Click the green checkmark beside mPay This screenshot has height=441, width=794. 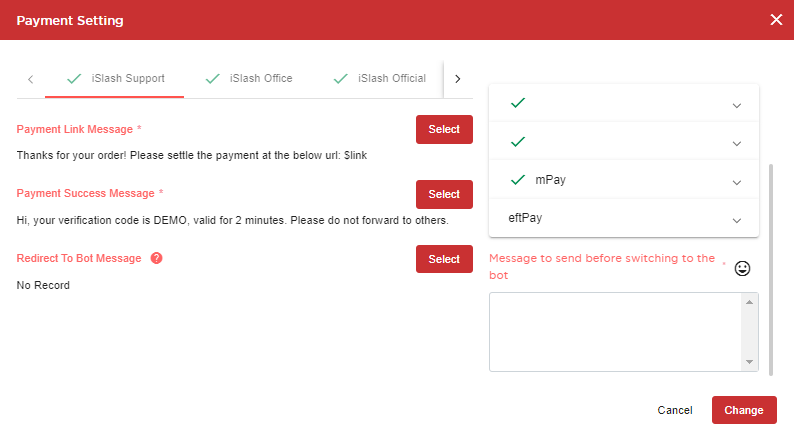click(x=517, y=180)
